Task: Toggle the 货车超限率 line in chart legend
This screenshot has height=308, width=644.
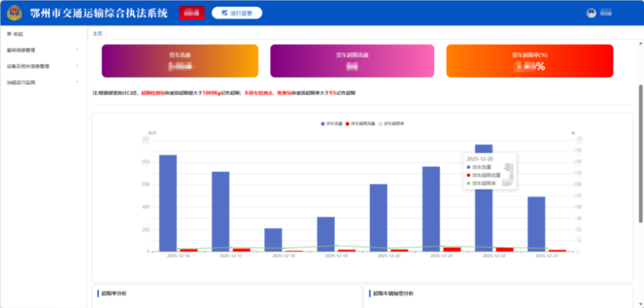Action: (394, 123)
